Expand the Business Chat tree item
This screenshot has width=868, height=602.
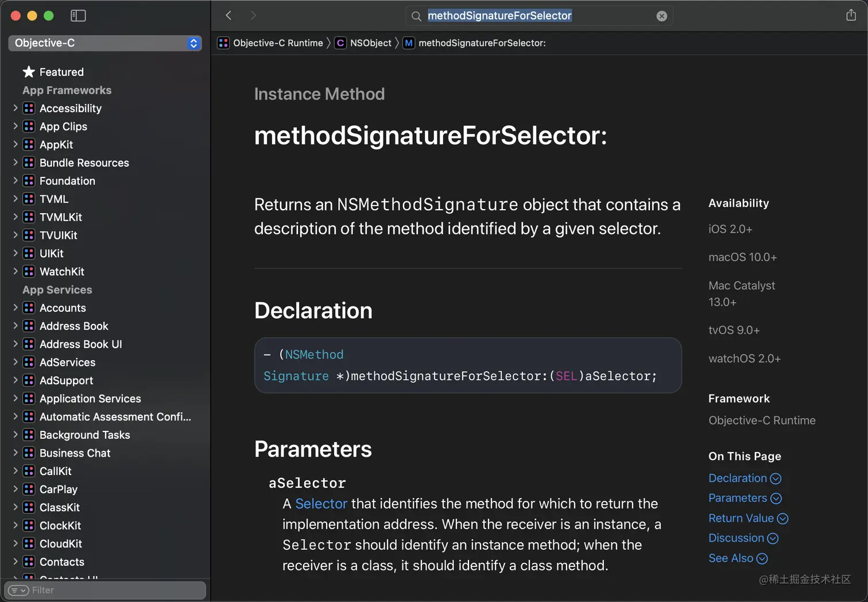pyautogui.click(x=15, y=453)
